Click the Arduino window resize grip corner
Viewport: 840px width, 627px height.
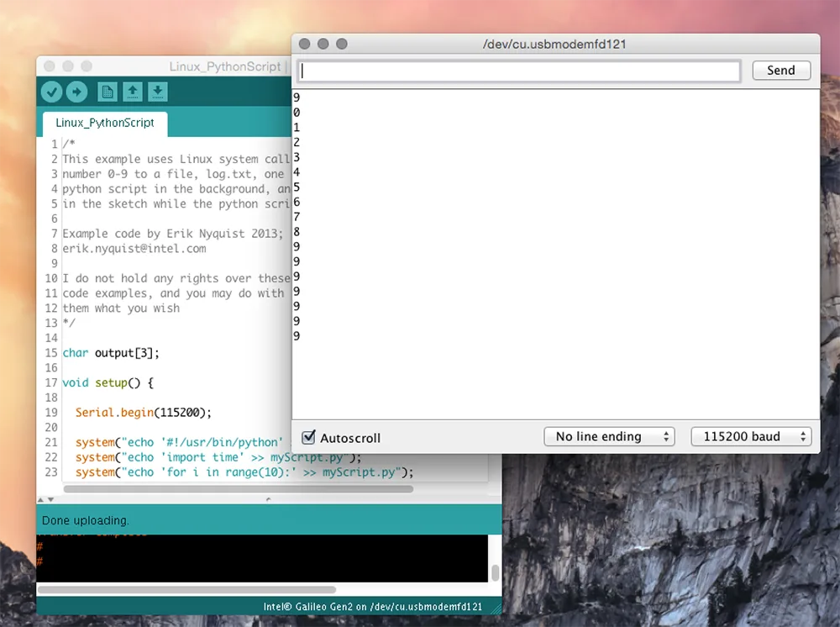496,607
